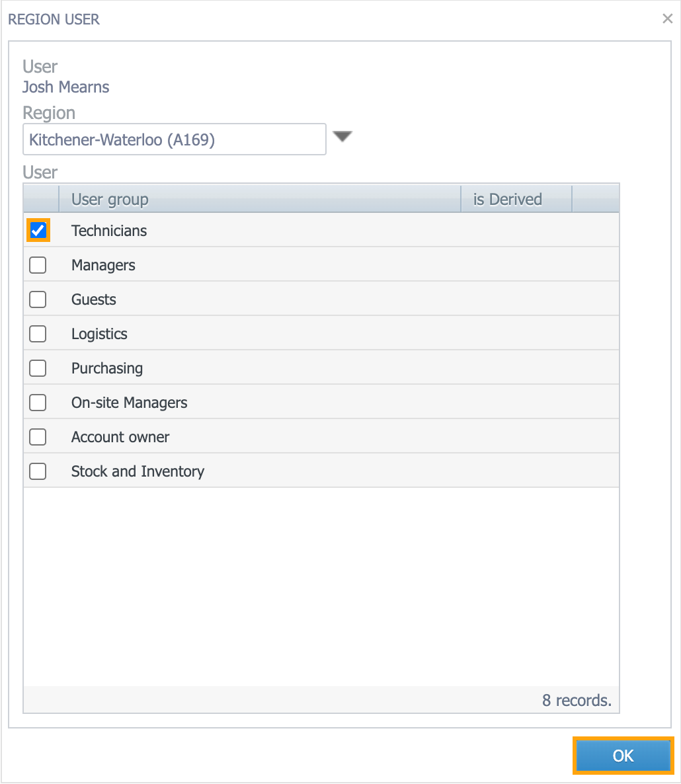Select the Technicians row label
Screen dimensions: 681x784
(109, 231)
